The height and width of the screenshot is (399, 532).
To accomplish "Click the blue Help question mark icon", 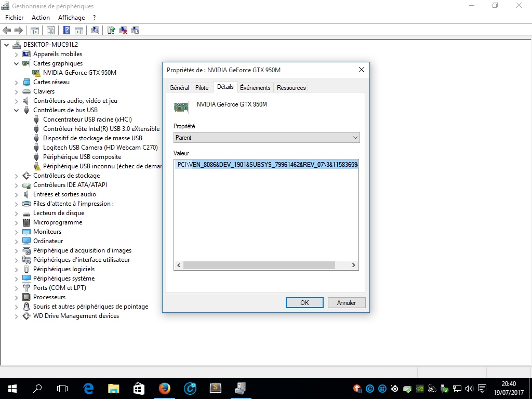I will coord(67,31).
